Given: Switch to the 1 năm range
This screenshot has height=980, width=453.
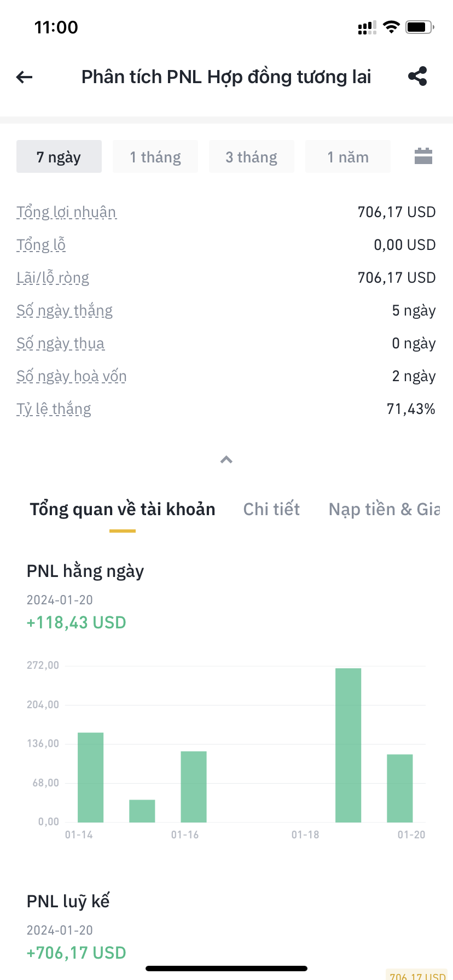Looking at the screenshot, I should pyautogui.click(x=348, y=157).
